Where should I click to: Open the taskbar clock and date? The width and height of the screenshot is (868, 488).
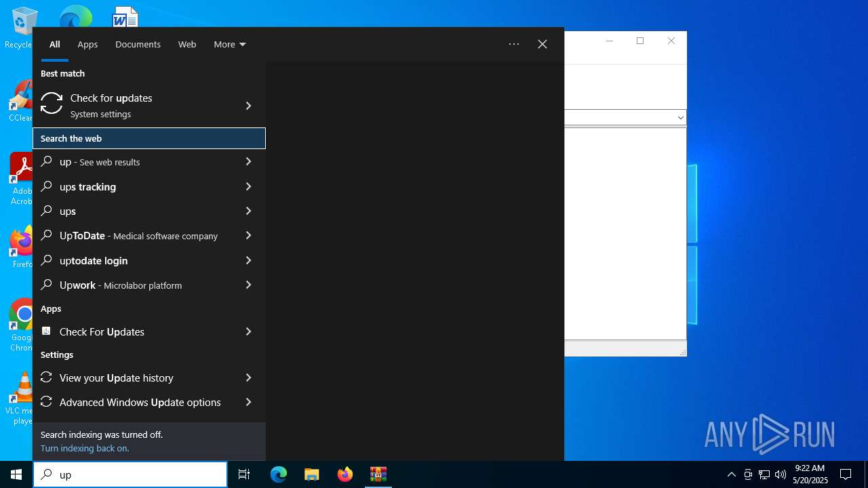[x=810, y=474]
